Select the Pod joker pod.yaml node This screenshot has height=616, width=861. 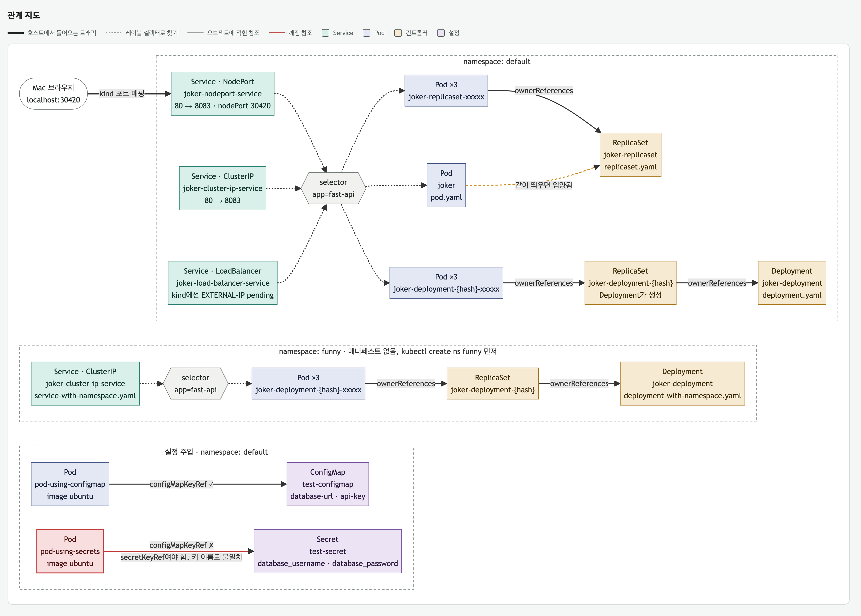click(x=446, y=185)
